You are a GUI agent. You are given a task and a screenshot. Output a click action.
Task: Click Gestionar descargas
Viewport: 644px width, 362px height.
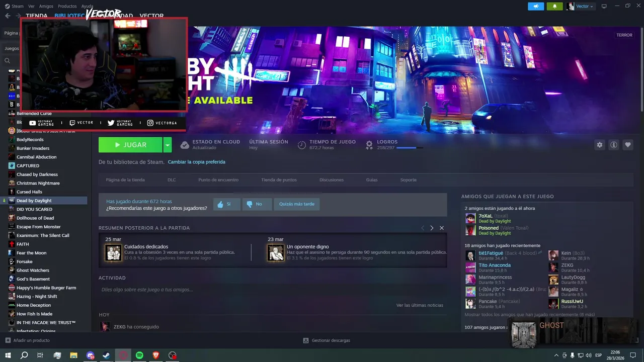[x=331, y=340]
